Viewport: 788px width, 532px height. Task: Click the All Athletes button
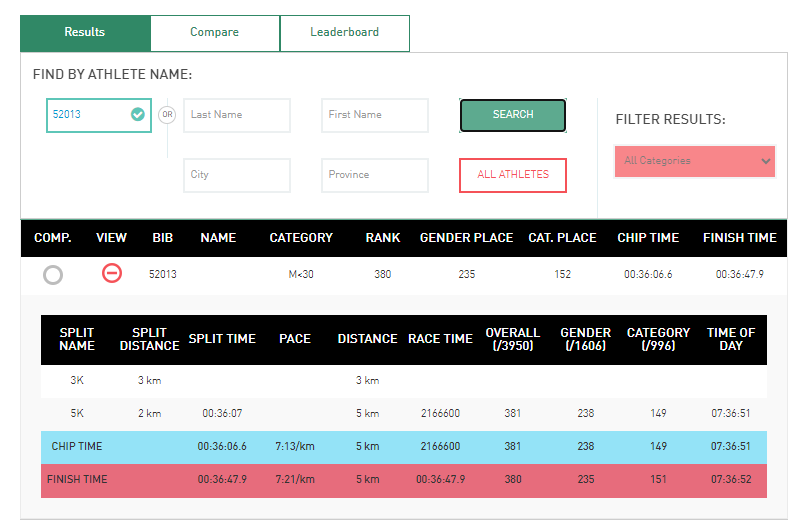(x=512, y=175)
